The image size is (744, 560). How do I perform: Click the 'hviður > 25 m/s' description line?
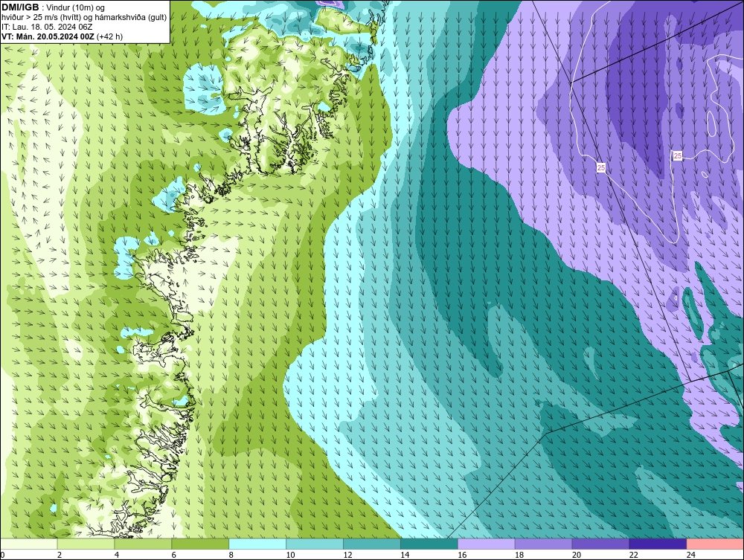[84, 17]
